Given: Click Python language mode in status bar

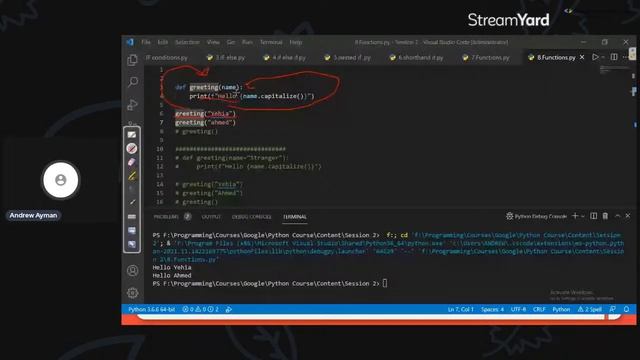Looking at the screenshot, I should point(561,309).
